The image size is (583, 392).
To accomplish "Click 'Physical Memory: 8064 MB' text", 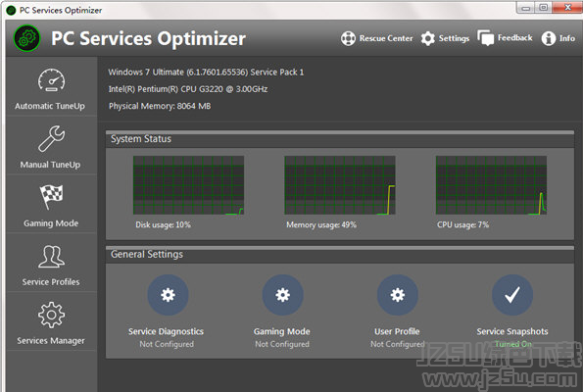I will pyautogui.click(x=160, y=107).
